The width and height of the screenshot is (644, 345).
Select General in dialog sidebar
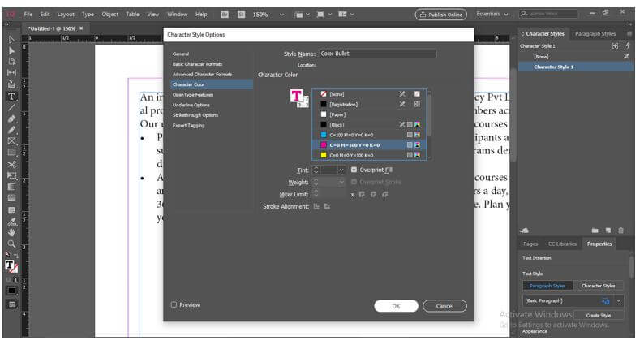pyautogui.click(x=181, y=54)
